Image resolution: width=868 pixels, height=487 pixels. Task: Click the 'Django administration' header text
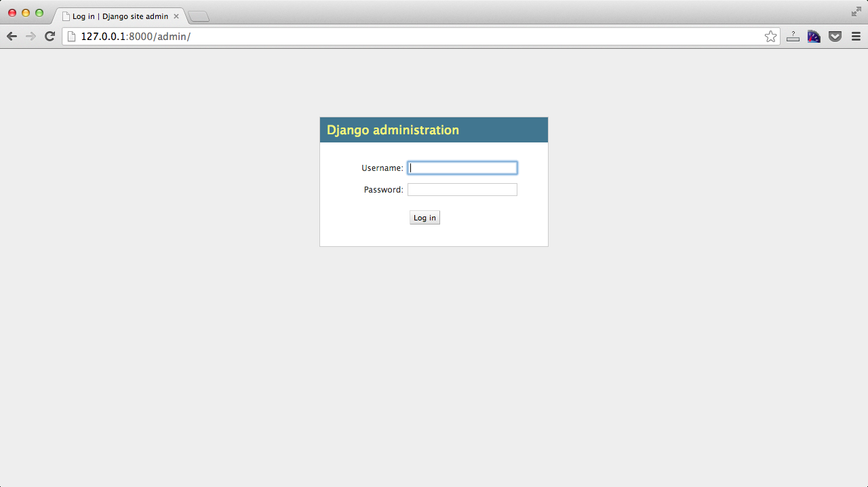point(393,130)
